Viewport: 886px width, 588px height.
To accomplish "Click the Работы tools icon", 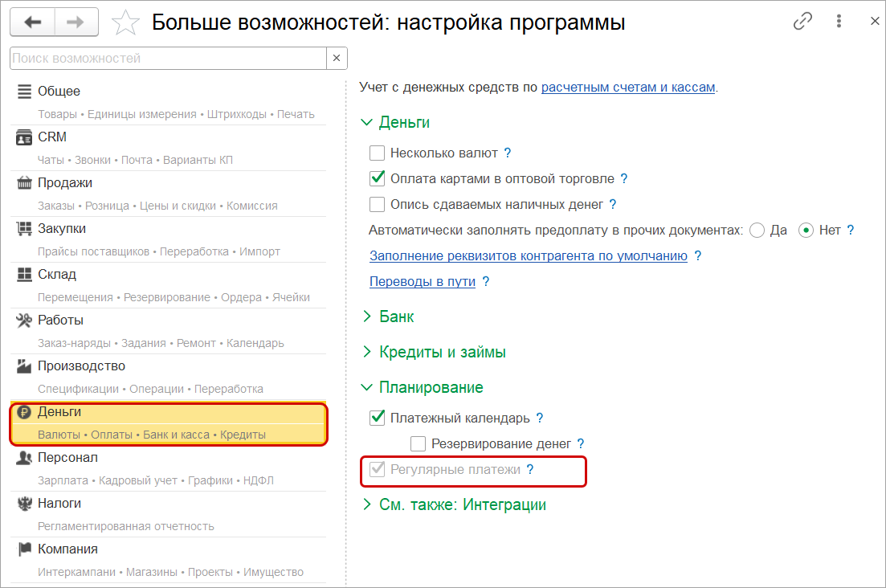I will click(24, 321).
